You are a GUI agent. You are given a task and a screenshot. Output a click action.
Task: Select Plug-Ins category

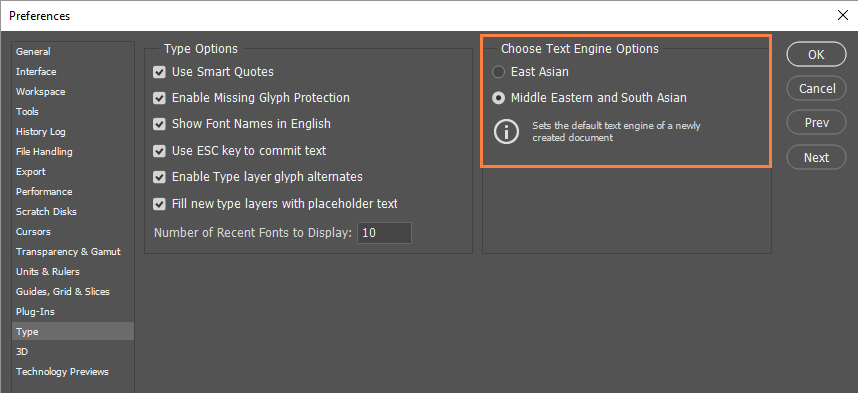73,311
